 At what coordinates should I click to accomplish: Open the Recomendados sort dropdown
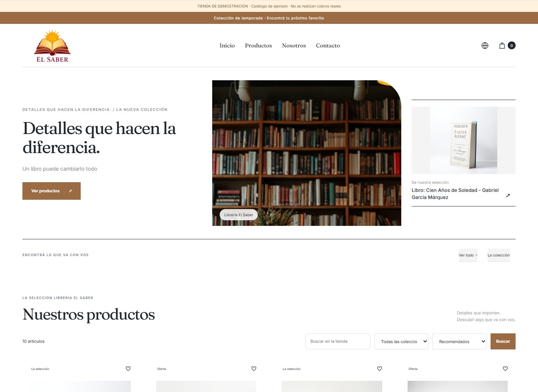(x=460, y=341)
